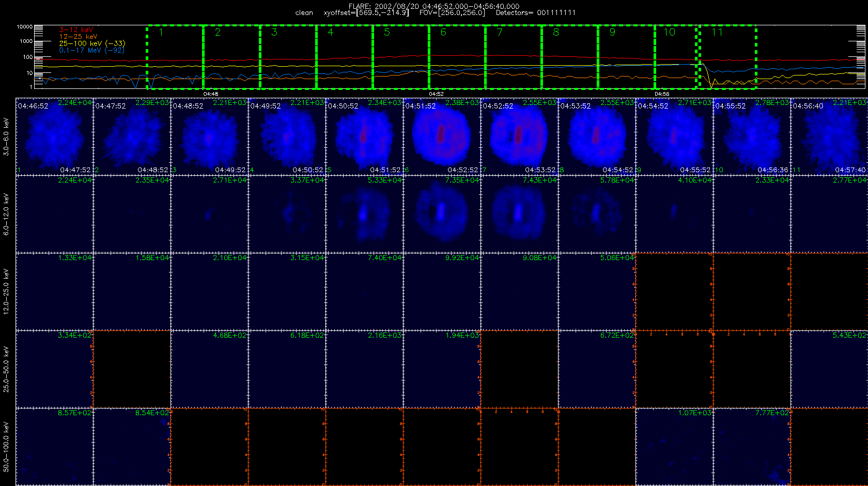Open the 25.0-50.0 keV image with peak 2.16E+03

point(364,369)
